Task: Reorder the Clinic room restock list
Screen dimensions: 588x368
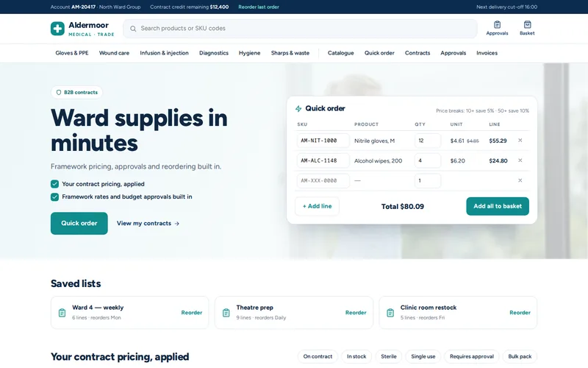Action: point(520,312)
